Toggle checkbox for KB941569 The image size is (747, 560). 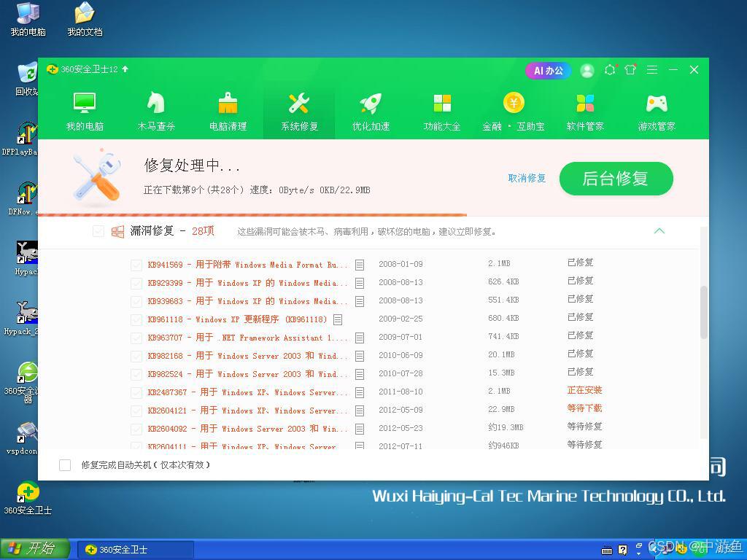(136, 265)
